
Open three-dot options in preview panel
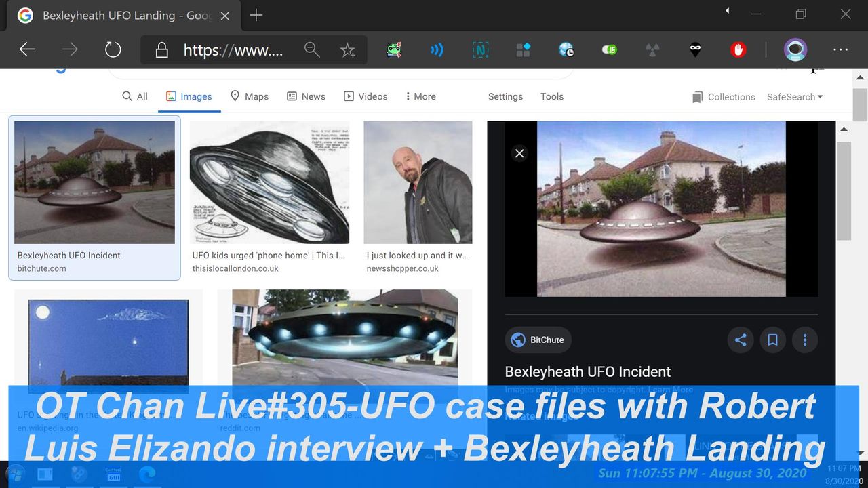tap(805, 340)
